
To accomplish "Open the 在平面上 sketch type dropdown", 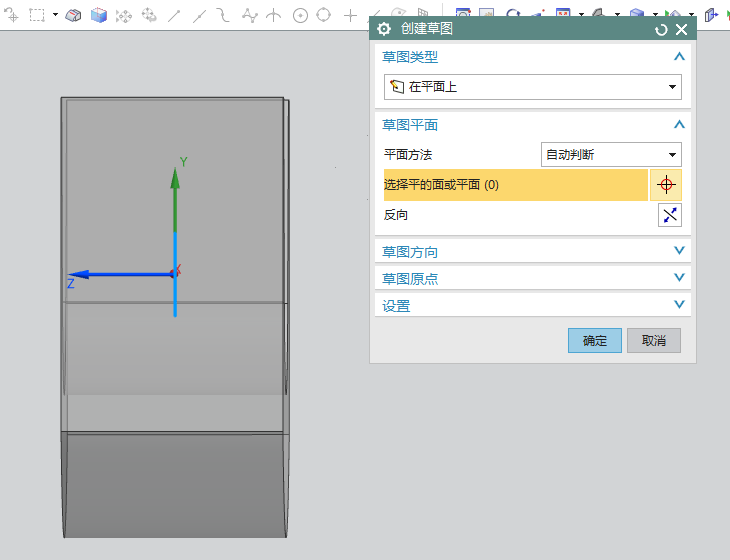I will click(533, 87).
